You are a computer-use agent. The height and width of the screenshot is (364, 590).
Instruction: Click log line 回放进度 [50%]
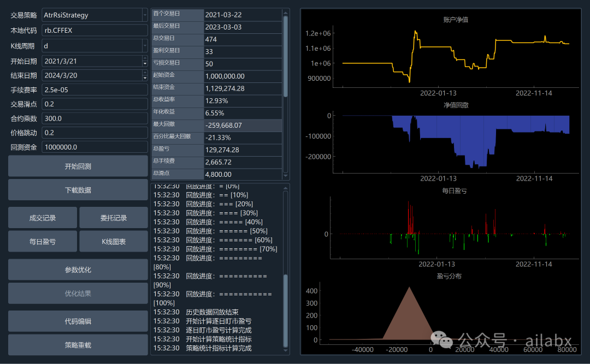[x=210, y=231]
